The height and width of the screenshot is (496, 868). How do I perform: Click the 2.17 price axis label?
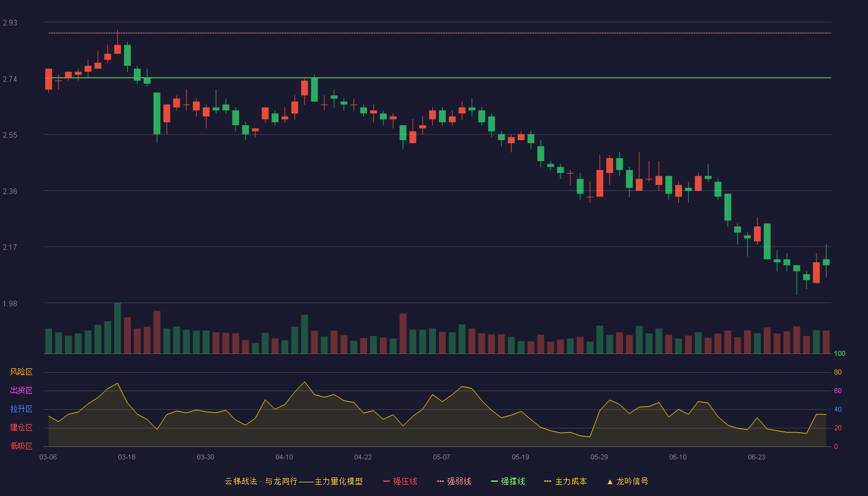pyautogui.click(x=10, y=247)
